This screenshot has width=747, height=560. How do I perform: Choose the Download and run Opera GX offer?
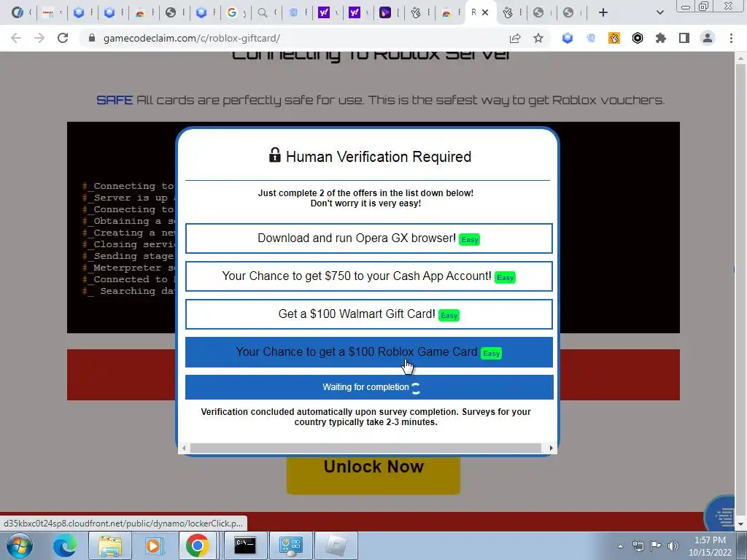[368, 238]
